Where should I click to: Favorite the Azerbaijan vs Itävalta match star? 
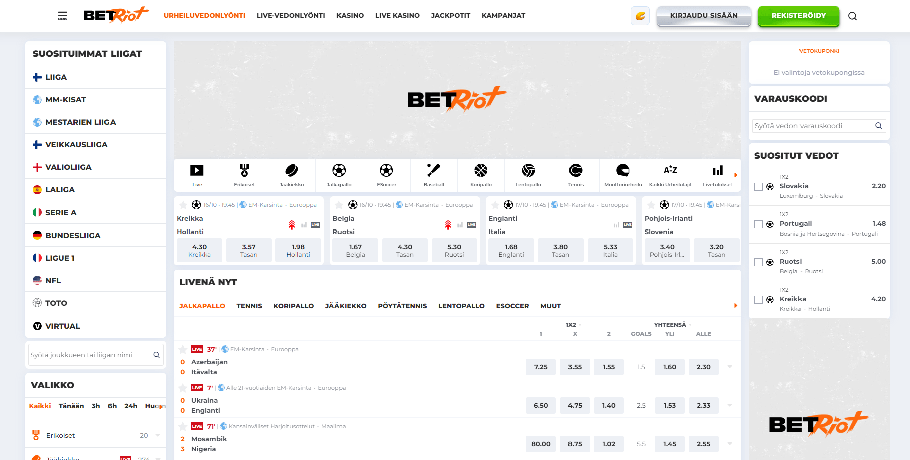coord(182,349)
